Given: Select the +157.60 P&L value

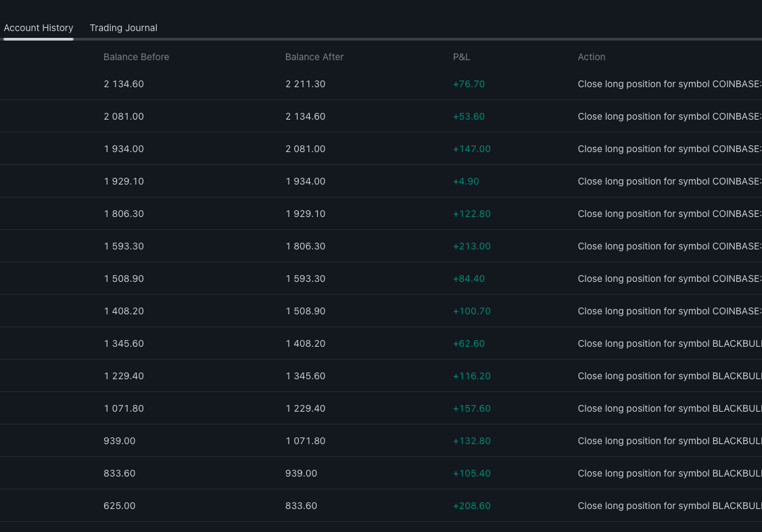Looking at the screenshot, I should pos(471,408).
